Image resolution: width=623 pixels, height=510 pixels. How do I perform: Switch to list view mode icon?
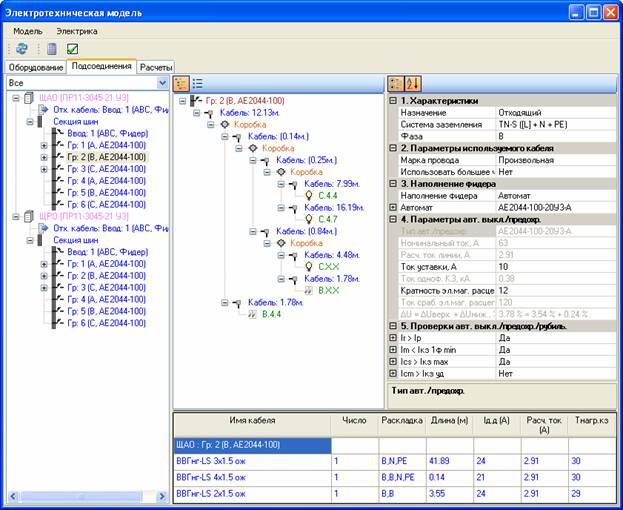(197, 84)
